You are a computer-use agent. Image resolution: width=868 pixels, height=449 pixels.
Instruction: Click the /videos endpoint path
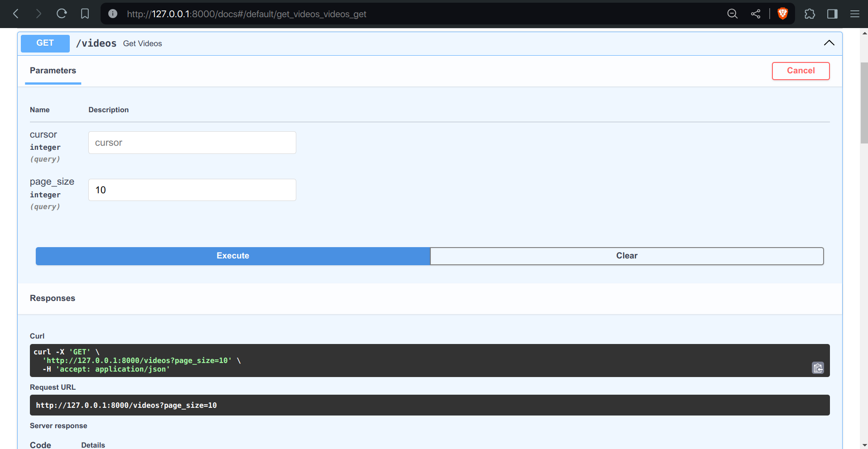pyautogui.click(x=96, y=43)
